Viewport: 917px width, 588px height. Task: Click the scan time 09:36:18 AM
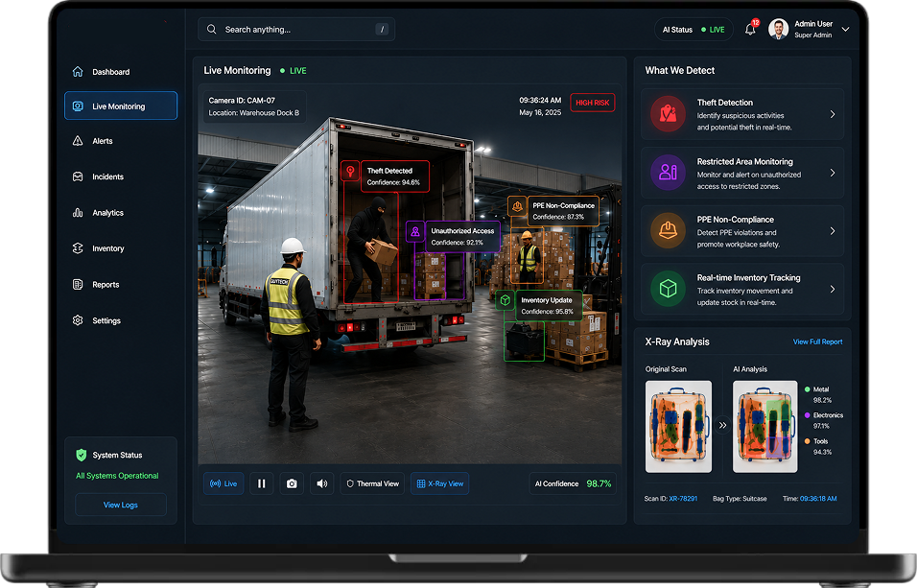[818, 499]
